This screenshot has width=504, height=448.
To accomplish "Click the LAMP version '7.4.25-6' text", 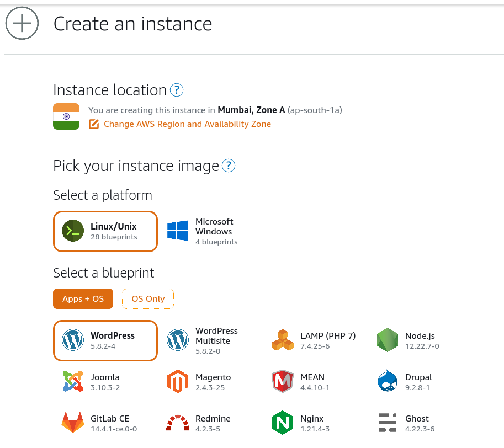I will point(315,346).
